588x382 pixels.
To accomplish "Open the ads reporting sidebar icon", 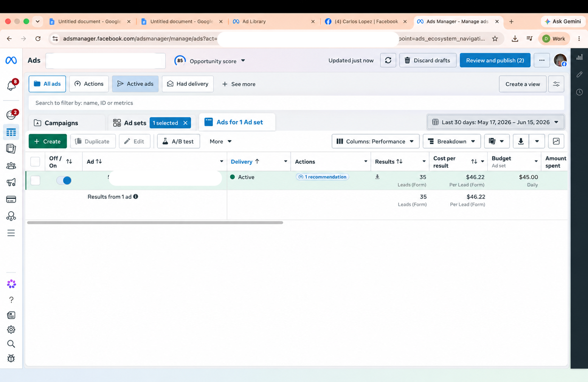I will (x=11, y=148).
